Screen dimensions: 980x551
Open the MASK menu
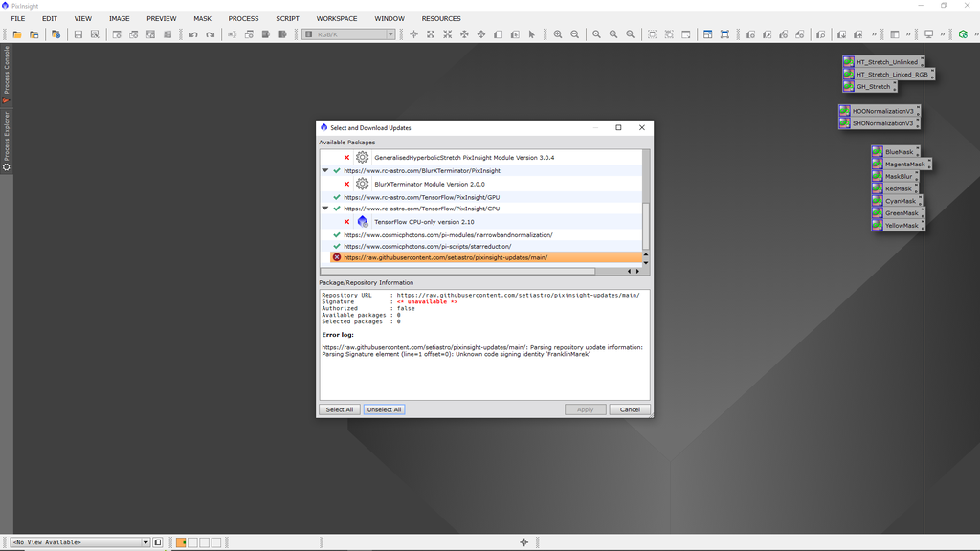pos(202,19)
